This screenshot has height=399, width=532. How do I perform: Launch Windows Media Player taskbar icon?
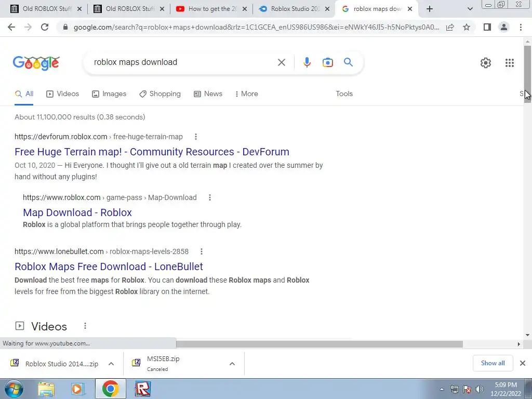[x=77, y=389]
